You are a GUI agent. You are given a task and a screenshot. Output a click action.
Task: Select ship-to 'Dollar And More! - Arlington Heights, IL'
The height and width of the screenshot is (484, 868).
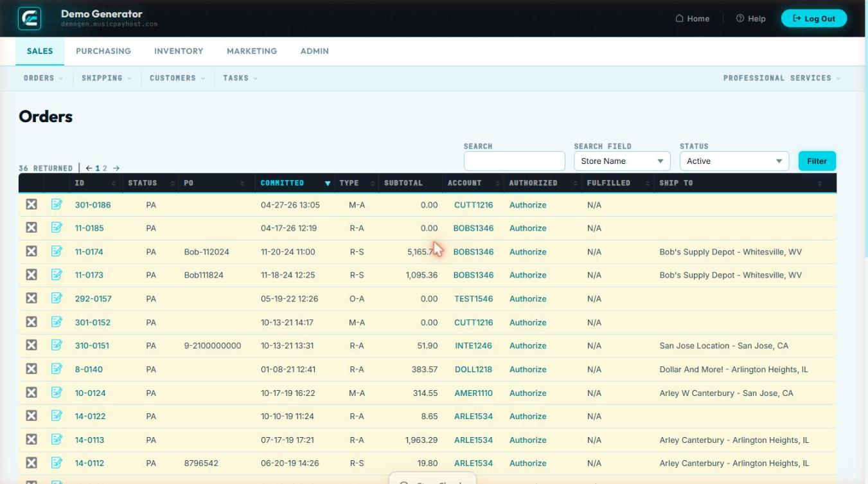[734, 370]
